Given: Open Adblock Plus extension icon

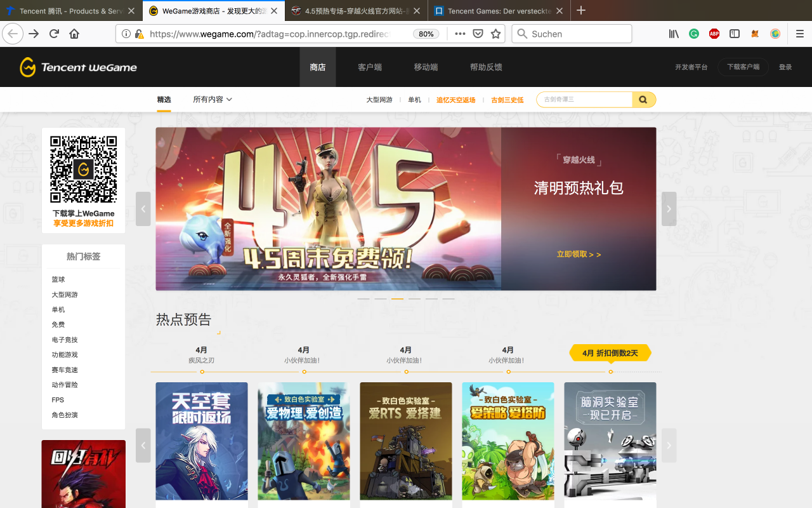Looking at the screenshot, I should tap(714, 34).
